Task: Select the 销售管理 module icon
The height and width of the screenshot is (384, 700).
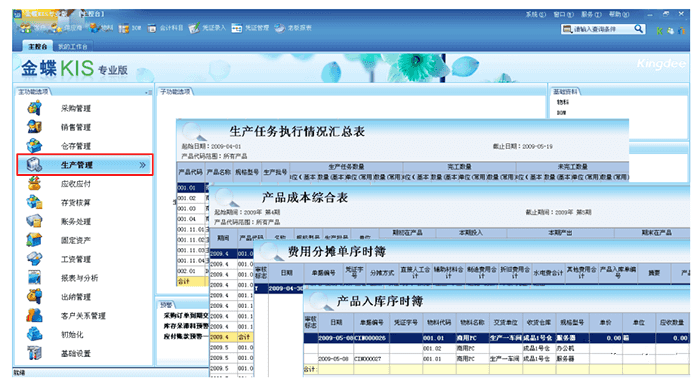Action: (x=34, y=127)
